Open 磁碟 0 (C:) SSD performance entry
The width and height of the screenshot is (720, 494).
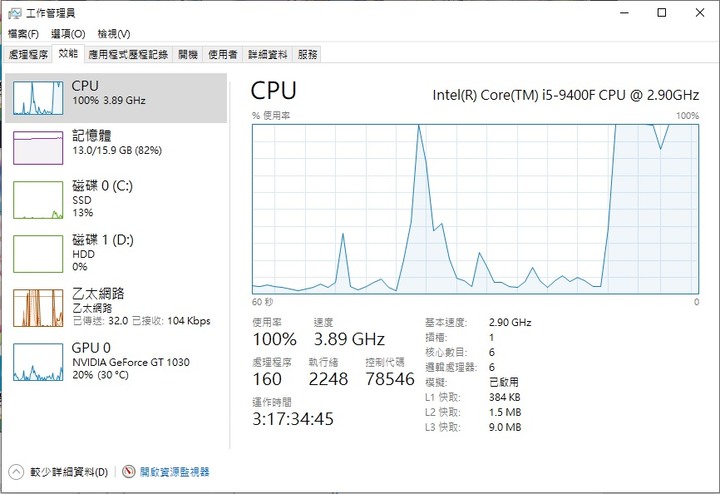[116, 199]
